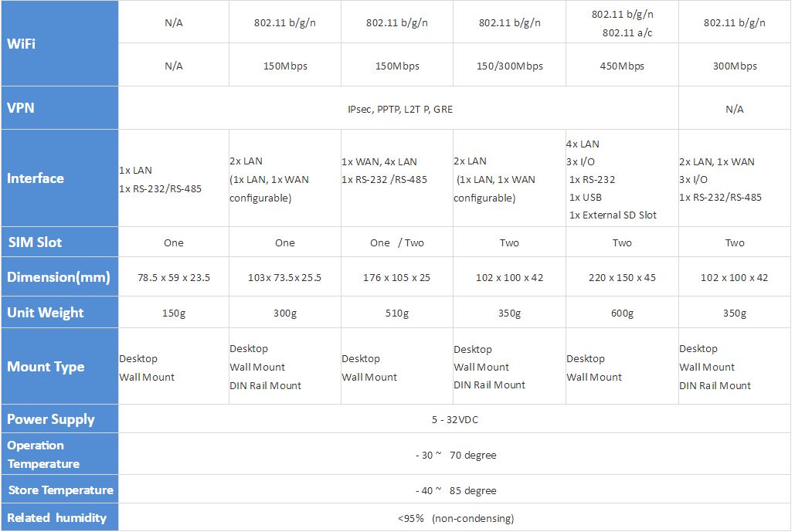This screenshot has width=795, height=532.
Task: Click the IPsec, PPTP, L2TP, GRE cell
Action: click(399, 108)
